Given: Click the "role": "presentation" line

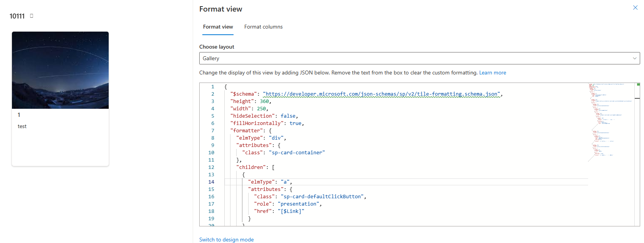Looking at the screenshot, I should (x=288, y=204).
